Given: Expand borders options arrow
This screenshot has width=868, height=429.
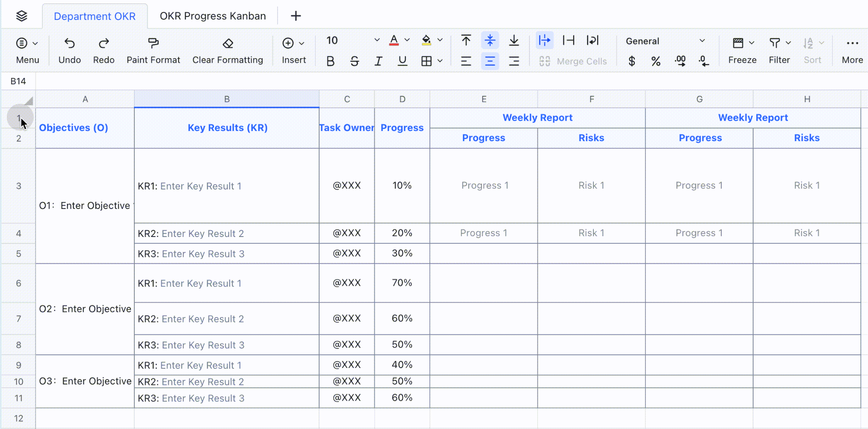Looking at the screenshot, I should pyautogui.click(x=440, y=61).
